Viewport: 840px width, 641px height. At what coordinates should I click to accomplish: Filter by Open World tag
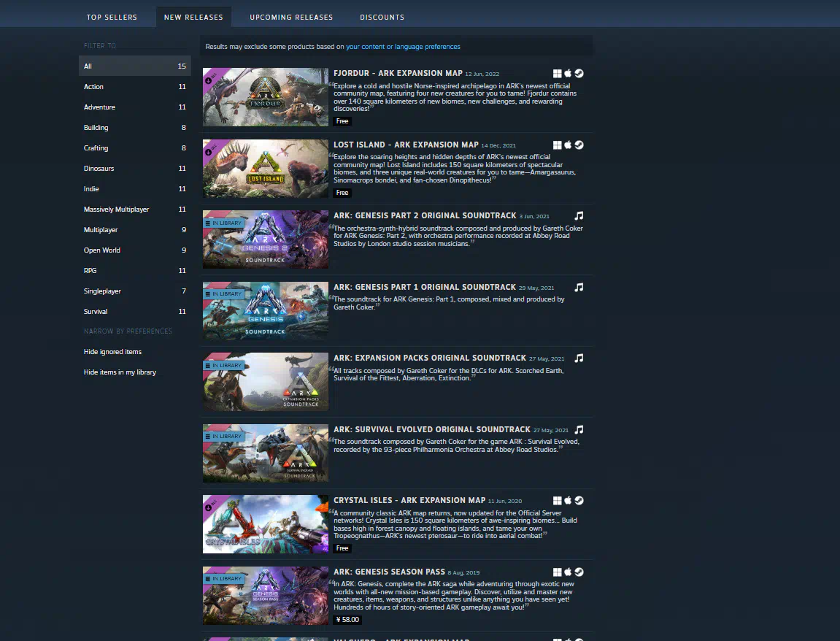135,250
